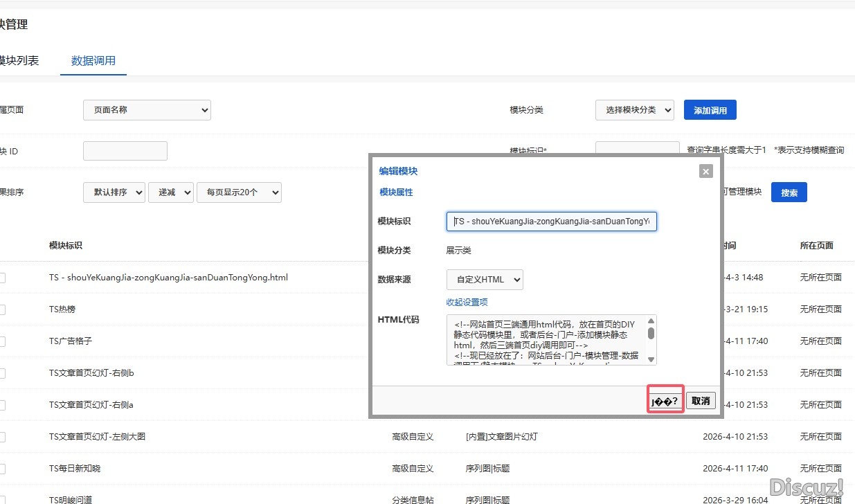Click the 取消 button in the dialog

pyautogui.click(x=700, y=400)
